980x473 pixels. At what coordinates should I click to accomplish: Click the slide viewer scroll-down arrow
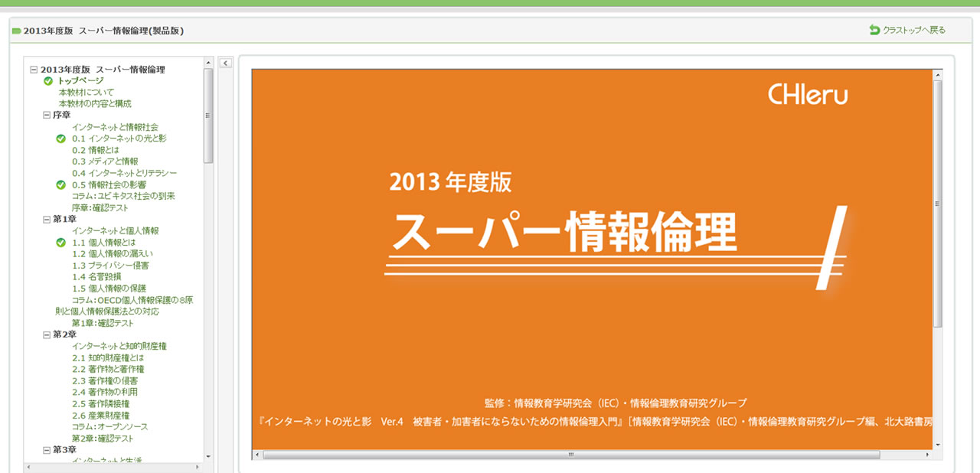point(938,444)
